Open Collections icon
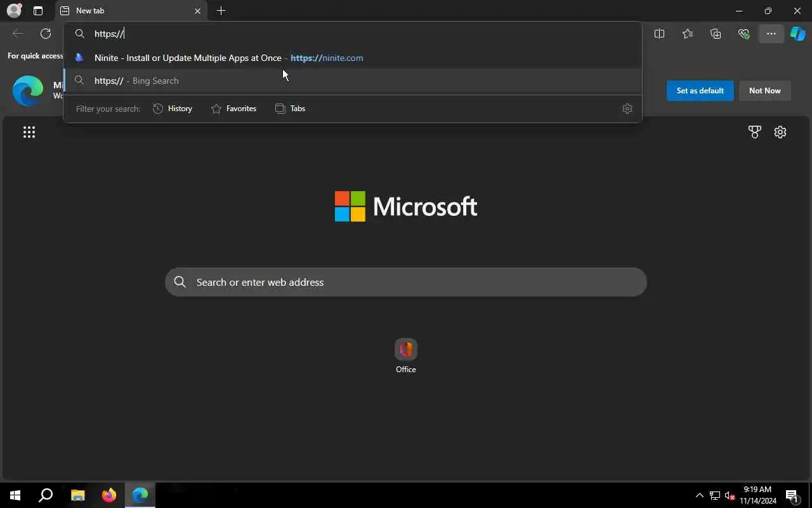Viewport: 812px width, 508px height. click(x=716, y=34)
